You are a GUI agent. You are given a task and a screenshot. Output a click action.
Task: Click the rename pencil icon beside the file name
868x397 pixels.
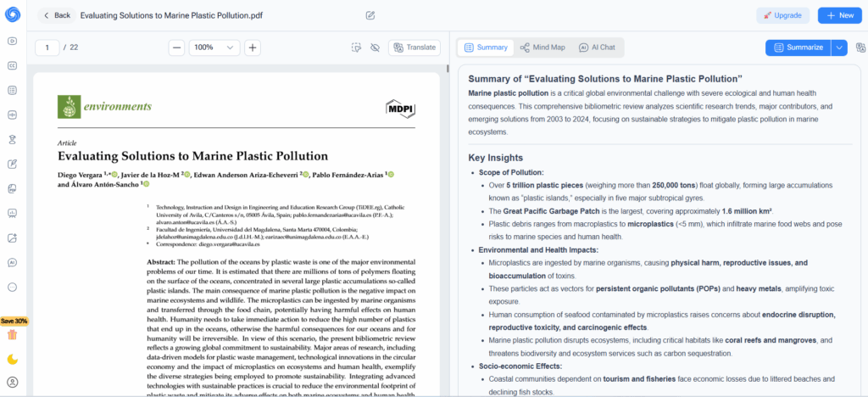click(370, 15)
